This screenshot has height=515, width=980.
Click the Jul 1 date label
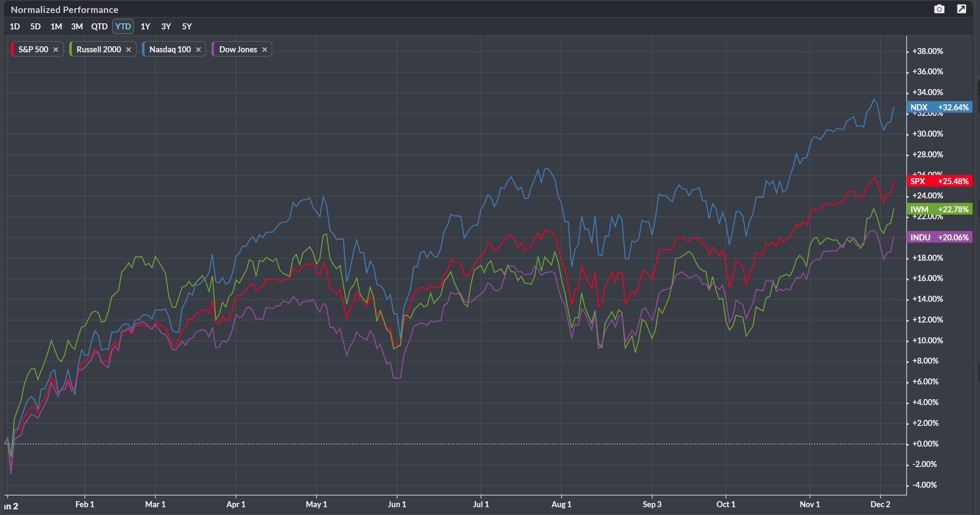(x=481, y=504)
